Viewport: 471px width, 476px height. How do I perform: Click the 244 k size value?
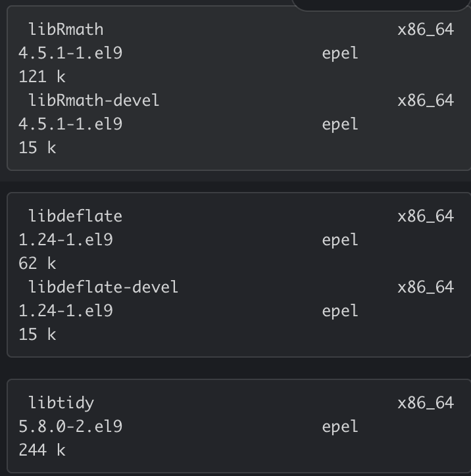42,450
